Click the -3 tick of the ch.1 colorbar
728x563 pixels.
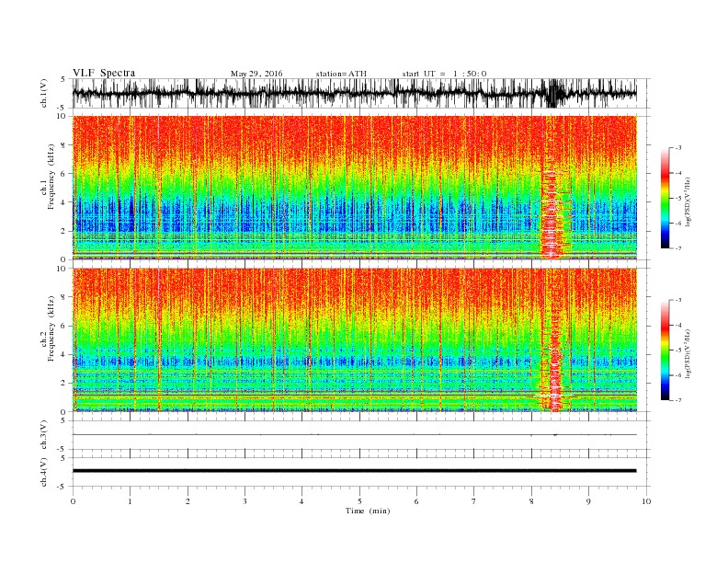coord(677,148)
